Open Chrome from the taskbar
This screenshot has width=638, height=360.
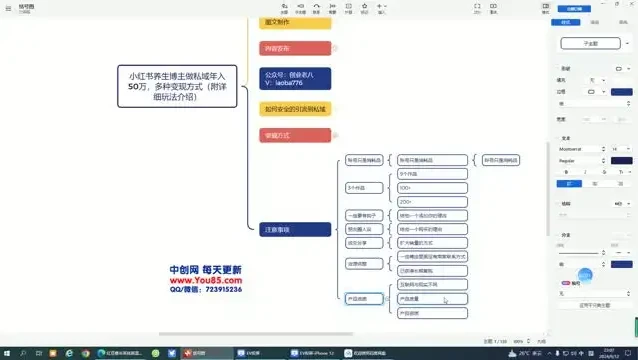coord(85,353)
